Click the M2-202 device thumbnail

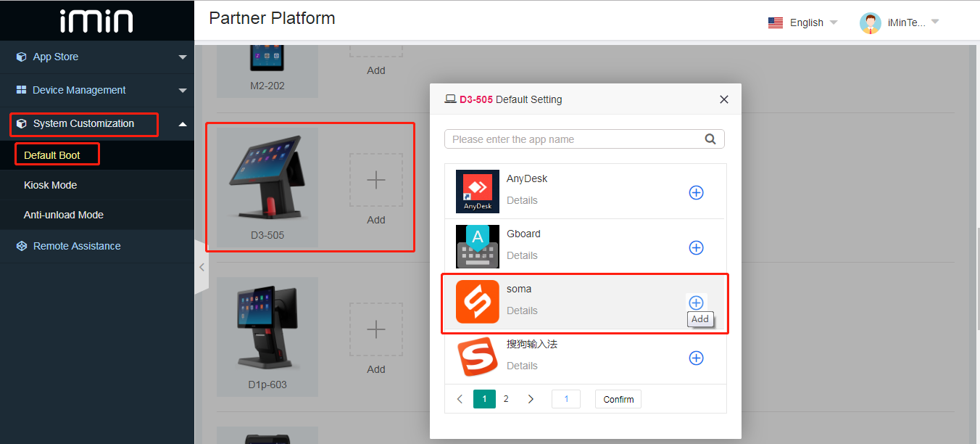click(x=267, y=70)
